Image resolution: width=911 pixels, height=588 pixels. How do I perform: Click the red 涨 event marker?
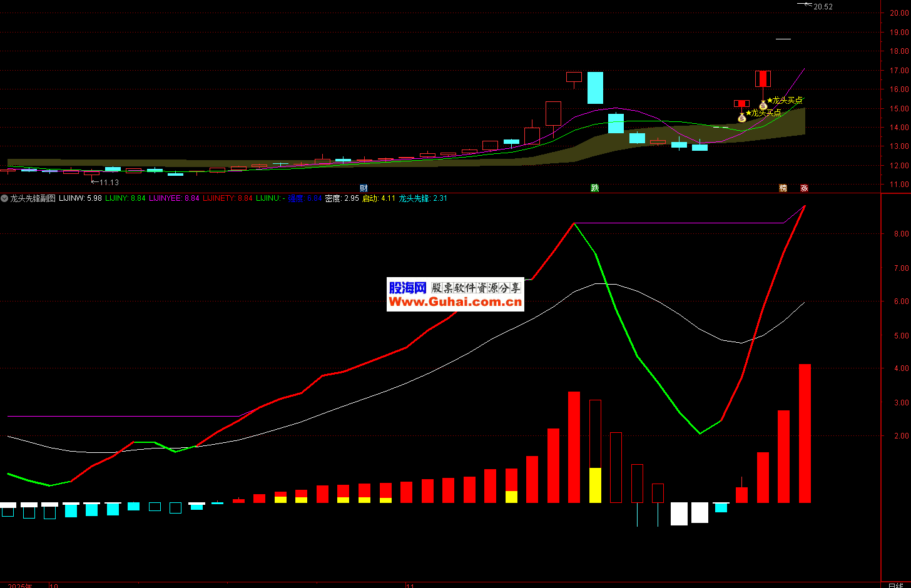pos(804,188)
